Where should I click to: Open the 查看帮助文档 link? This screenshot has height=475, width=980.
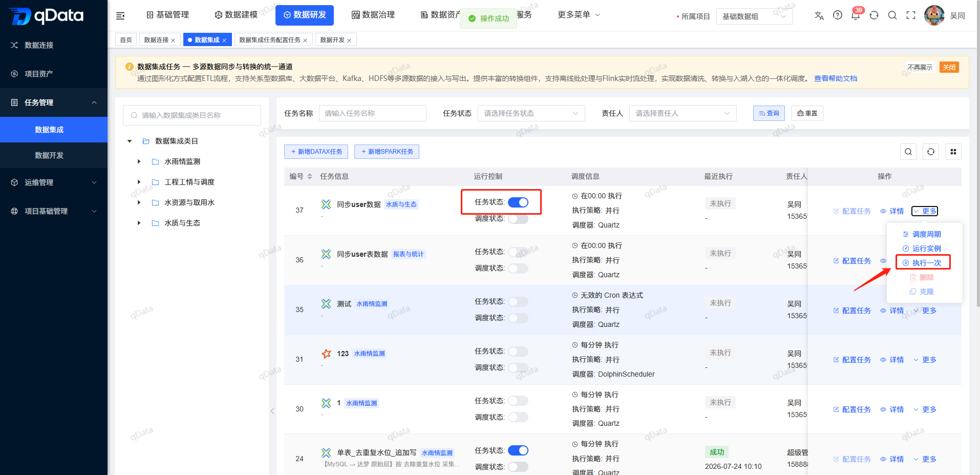(x=836, y=78)
